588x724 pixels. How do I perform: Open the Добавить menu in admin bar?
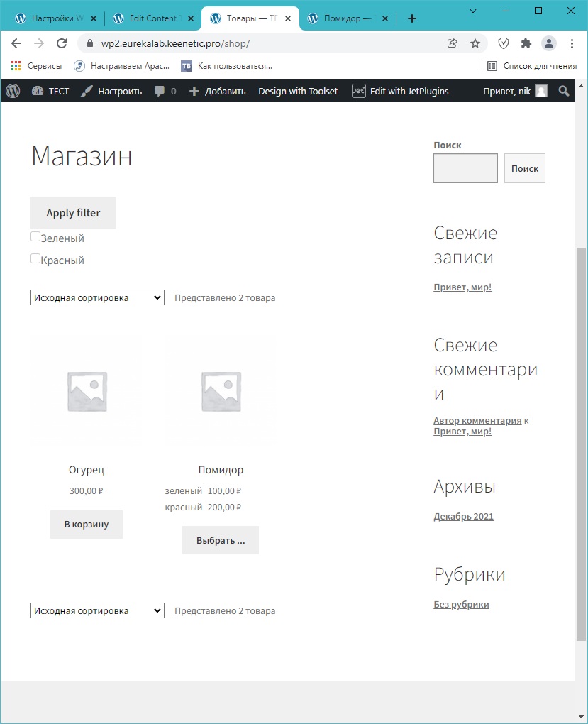pyautogui.click(x=218, y=91)
